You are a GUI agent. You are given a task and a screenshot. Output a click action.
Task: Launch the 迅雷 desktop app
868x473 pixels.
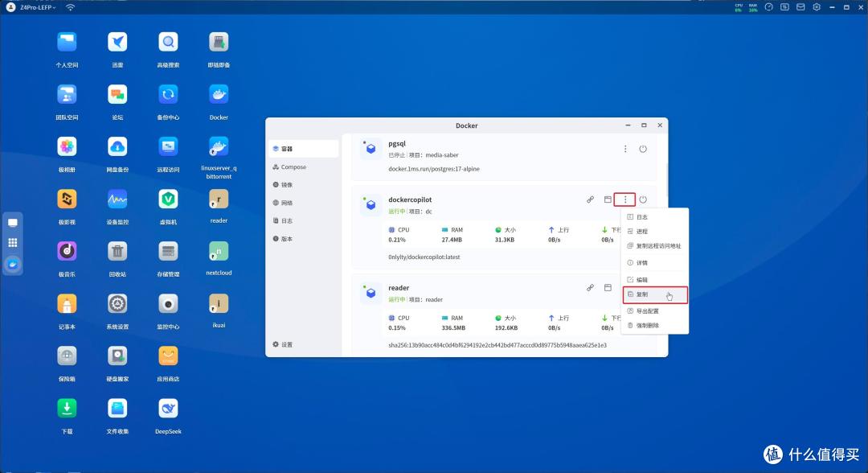(117, 43)
